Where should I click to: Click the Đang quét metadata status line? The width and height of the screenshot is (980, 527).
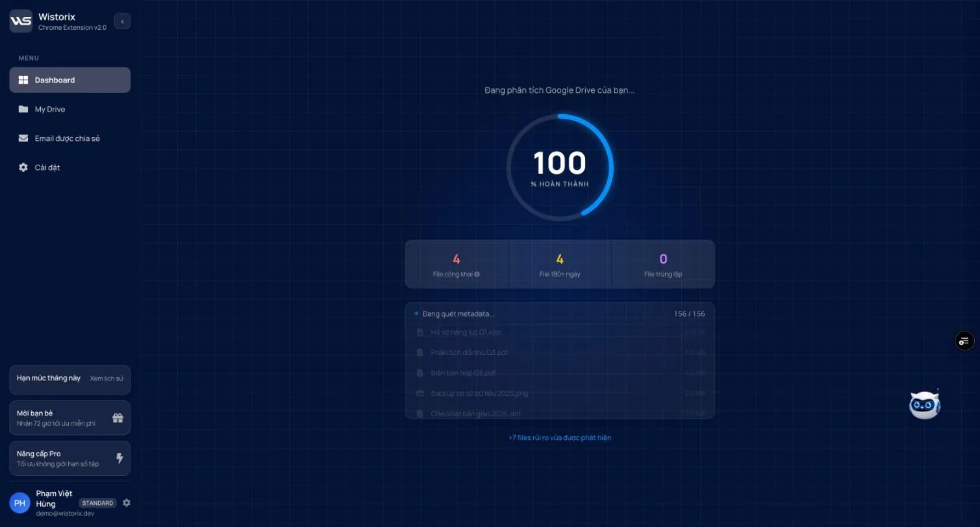pos(459,313)
